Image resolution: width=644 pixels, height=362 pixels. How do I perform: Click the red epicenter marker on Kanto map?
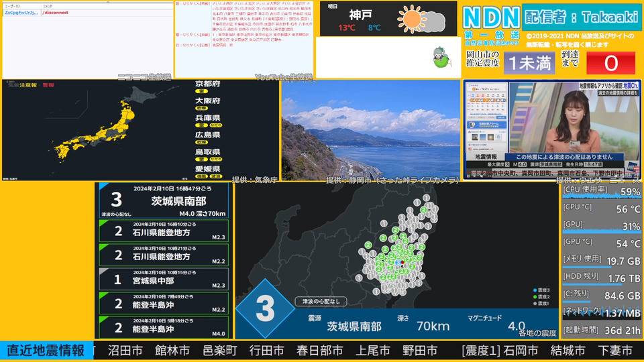pos(402,262)
